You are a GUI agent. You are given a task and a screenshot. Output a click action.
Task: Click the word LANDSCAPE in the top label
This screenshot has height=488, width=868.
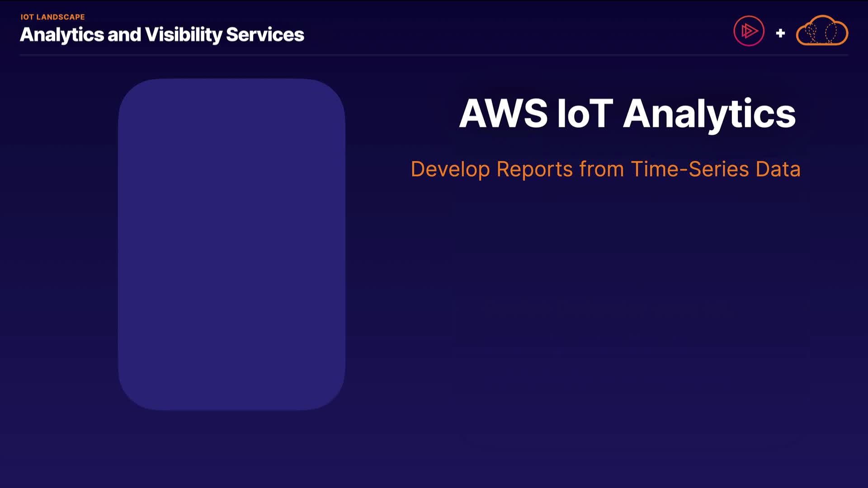61,17
